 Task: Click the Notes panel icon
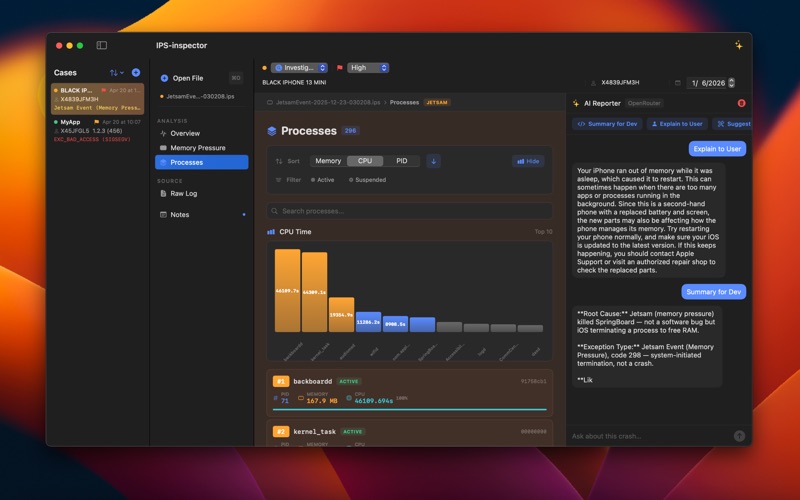163,214
